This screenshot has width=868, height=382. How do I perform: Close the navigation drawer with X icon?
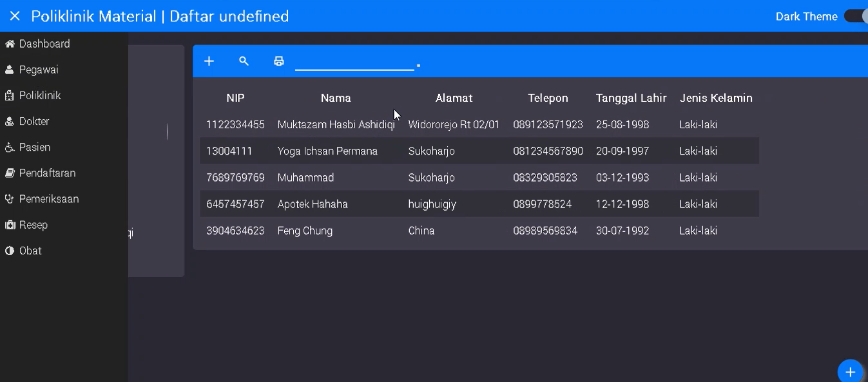(x=15, y=16)
